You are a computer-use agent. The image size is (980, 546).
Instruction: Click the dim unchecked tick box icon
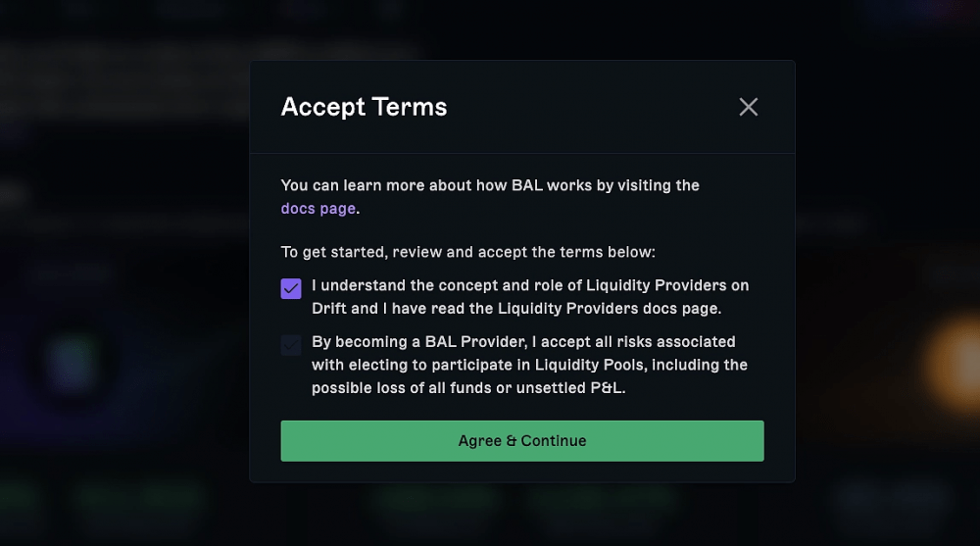[291, 345]
